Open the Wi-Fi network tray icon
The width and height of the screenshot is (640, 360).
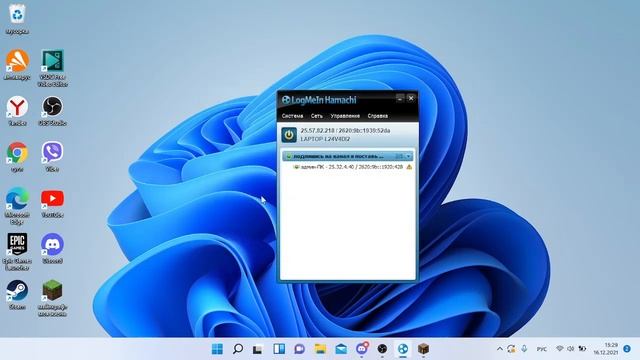point(560,349)
